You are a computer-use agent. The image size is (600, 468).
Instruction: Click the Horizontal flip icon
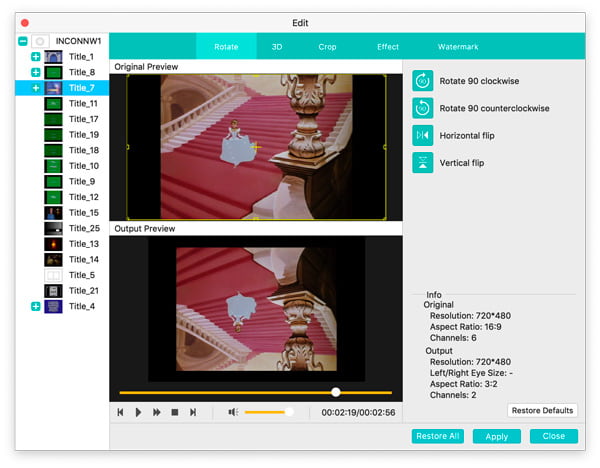coord(422,135)
